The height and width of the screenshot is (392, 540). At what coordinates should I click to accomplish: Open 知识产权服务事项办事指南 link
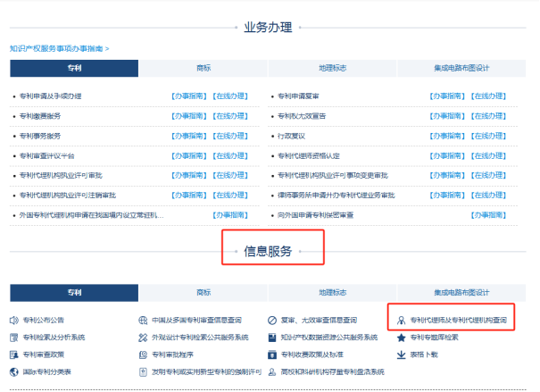point(59,47)
